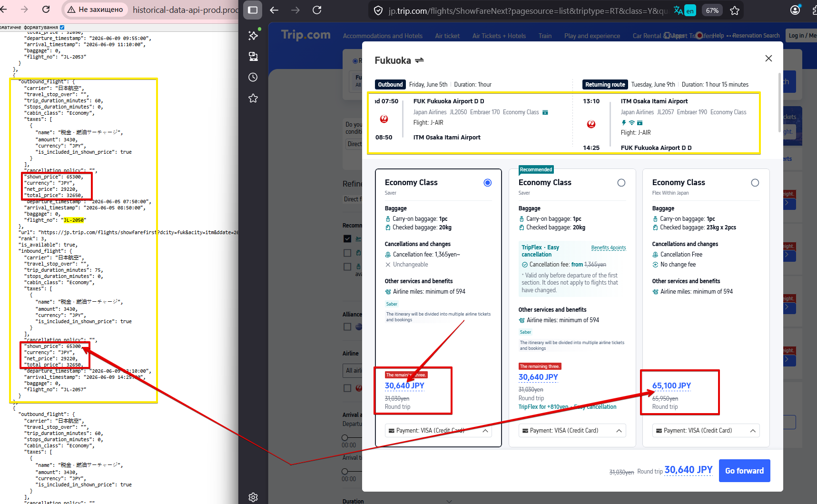Click the power outlet amenity icon on return flight

point(624,123)
